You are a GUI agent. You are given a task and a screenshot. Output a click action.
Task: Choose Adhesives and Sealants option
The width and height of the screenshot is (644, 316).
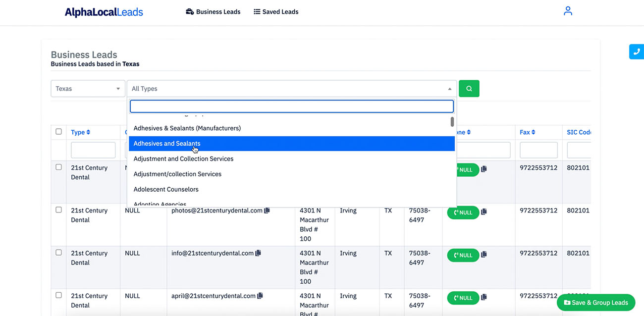click(291, 144)
